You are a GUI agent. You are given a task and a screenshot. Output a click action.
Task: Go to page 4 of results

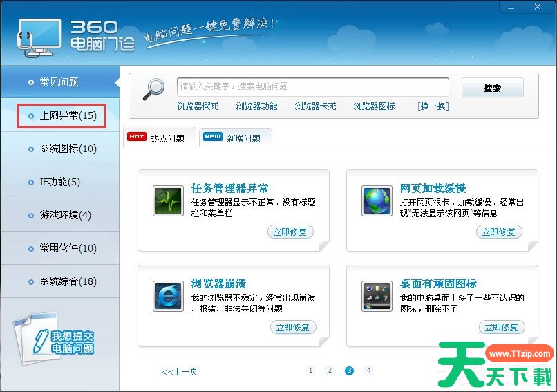[x=368, y=371]
